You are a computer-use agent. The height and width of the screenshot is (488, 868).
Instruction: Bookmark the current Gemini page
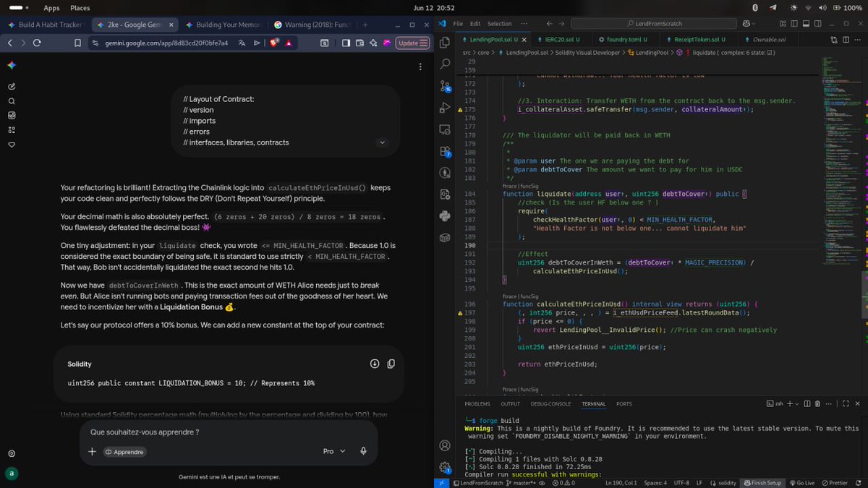[x=77, y=43]
